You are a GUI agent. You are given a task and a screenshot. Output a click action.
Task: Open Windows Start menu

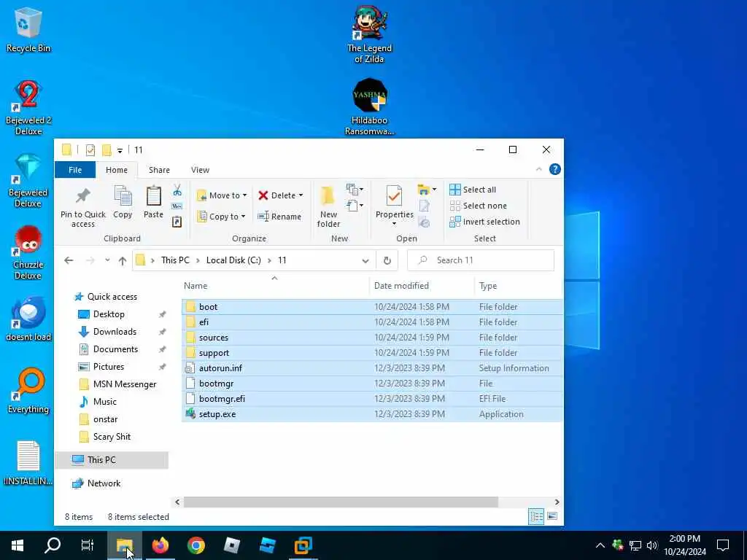(x=18, y=545)
